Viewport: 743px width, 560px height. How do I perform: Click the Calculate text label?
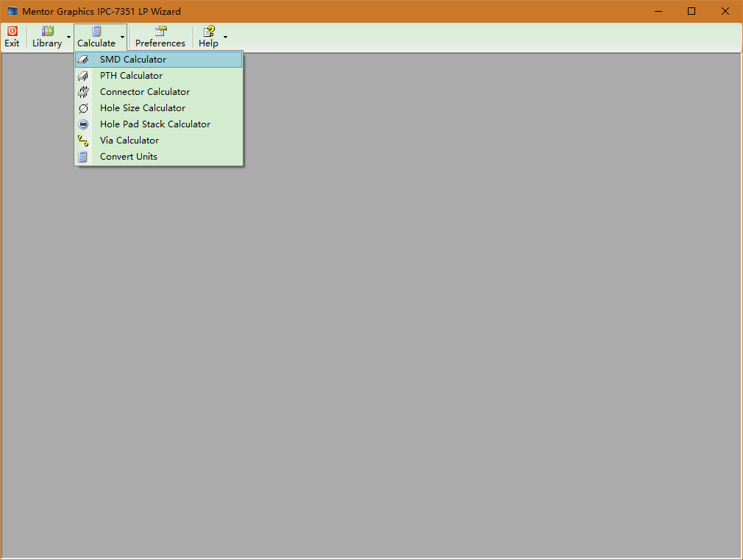pyautogui.click(x=96, y=43)
